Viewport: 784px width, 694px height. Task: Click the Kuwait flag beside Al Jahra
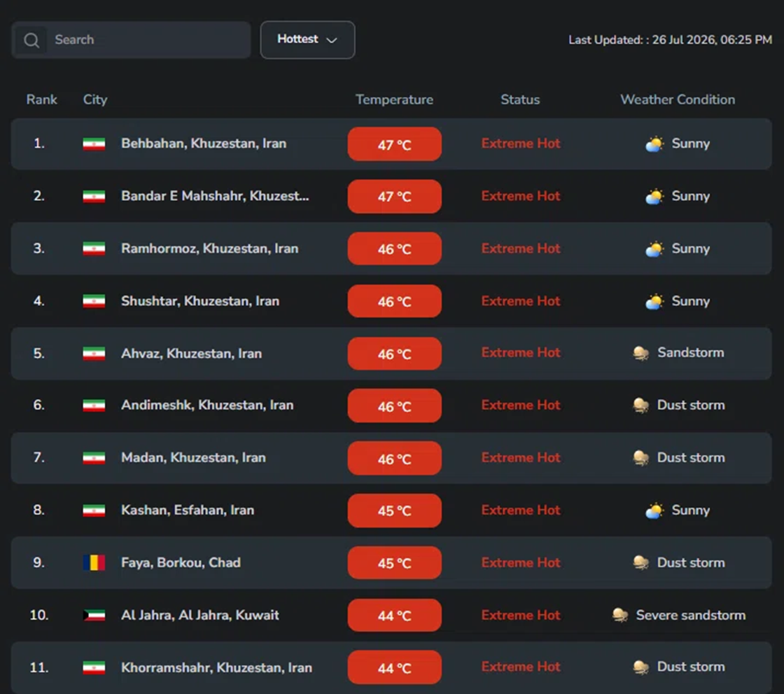pyautogui.click(x=94, y=615)
